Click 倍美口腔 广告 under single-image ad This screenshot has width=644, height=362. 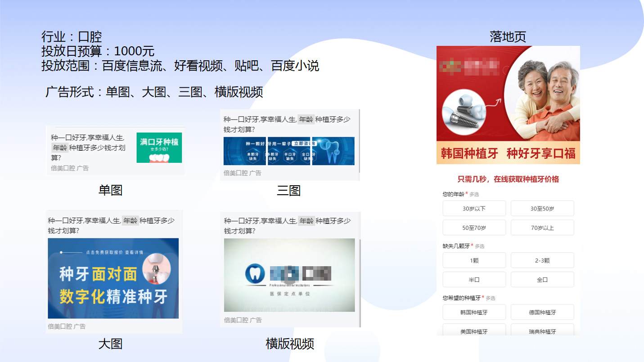tap(70, 168)
